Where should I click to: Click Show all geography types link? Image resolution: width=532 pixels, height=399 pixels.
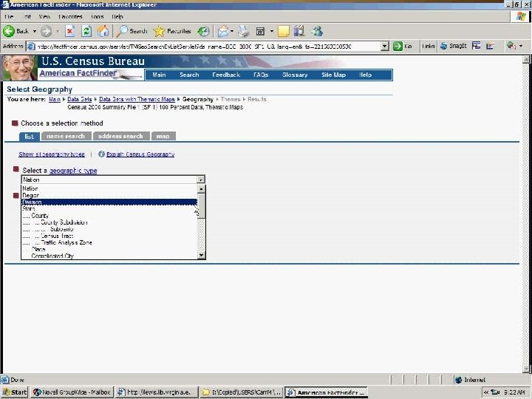[52, 154]
